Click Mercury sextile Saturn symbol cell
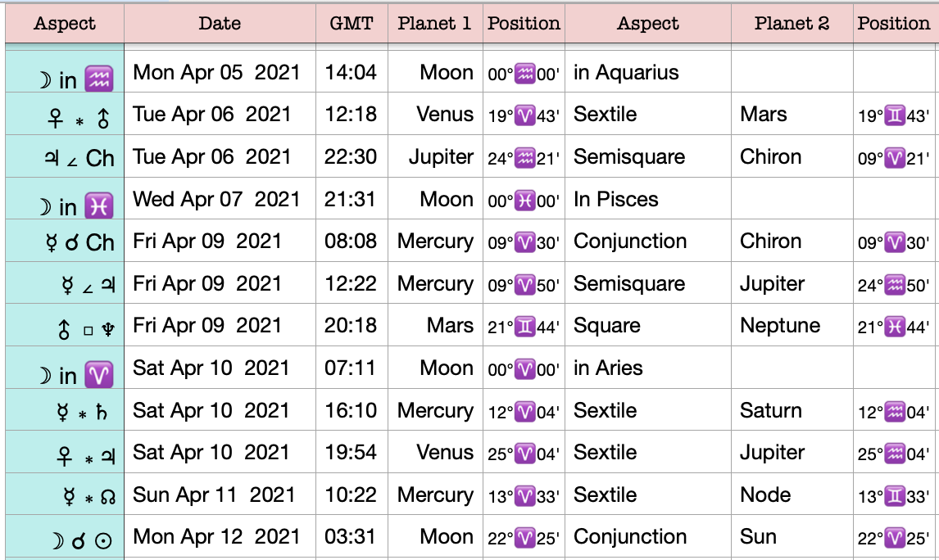The height and width of the screenshot is (560, 939). click(65, 410)
